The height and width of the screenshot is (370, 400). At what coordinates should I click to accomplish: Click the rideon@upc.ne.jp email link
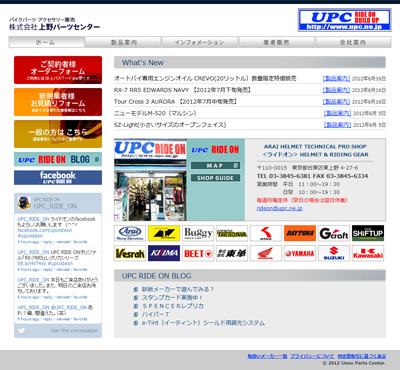279,208
